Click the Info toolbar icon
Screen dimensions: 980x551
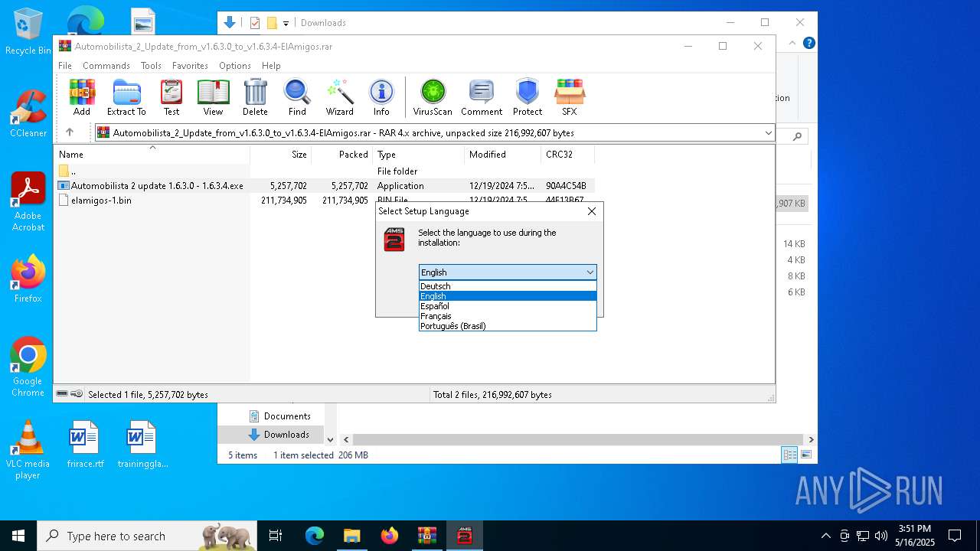pos(381,97)
